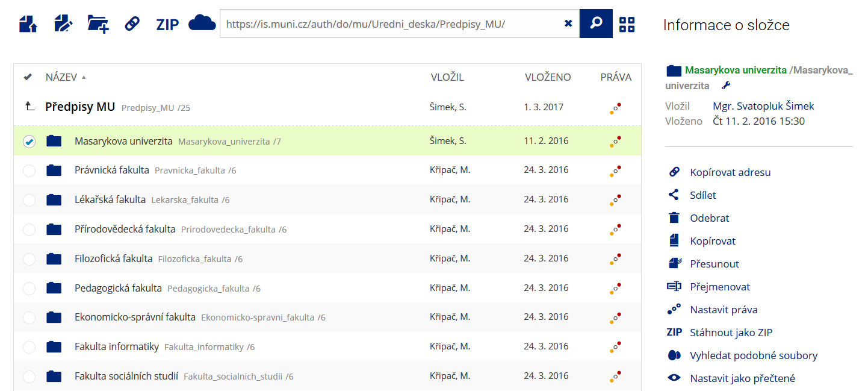Screen dimensions: 868x391
Task: Click rights dots icon of Přírodovědecká fakulta row
Action: 615,230
